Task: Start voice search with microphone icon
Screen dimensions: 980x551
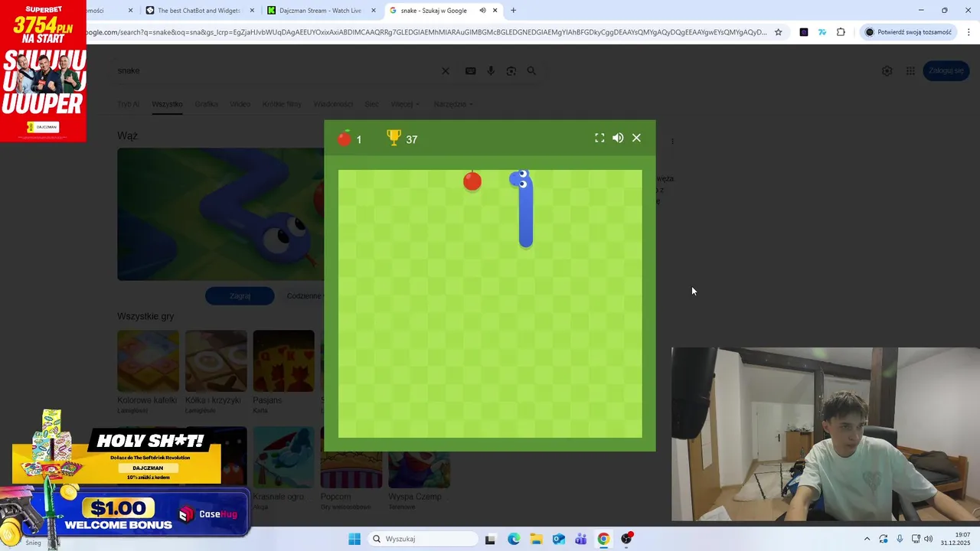Action: coord(491,70)
